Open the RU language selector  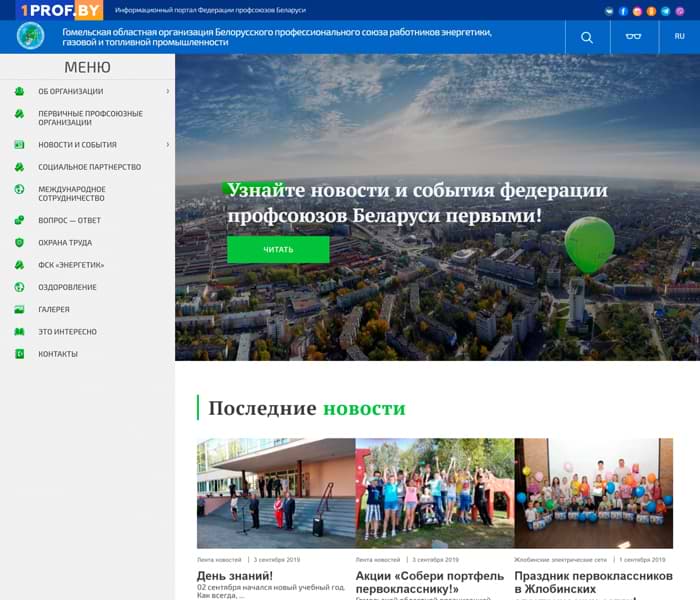(x=679, y=36)
